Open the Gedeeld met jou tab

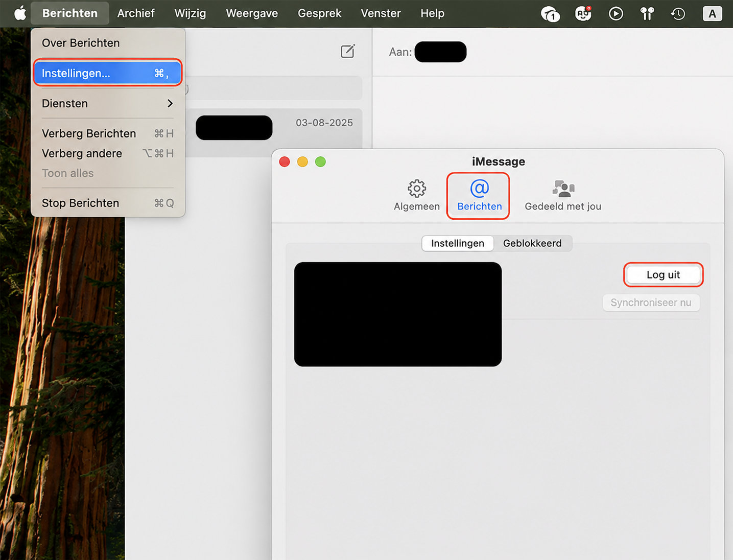563,196
